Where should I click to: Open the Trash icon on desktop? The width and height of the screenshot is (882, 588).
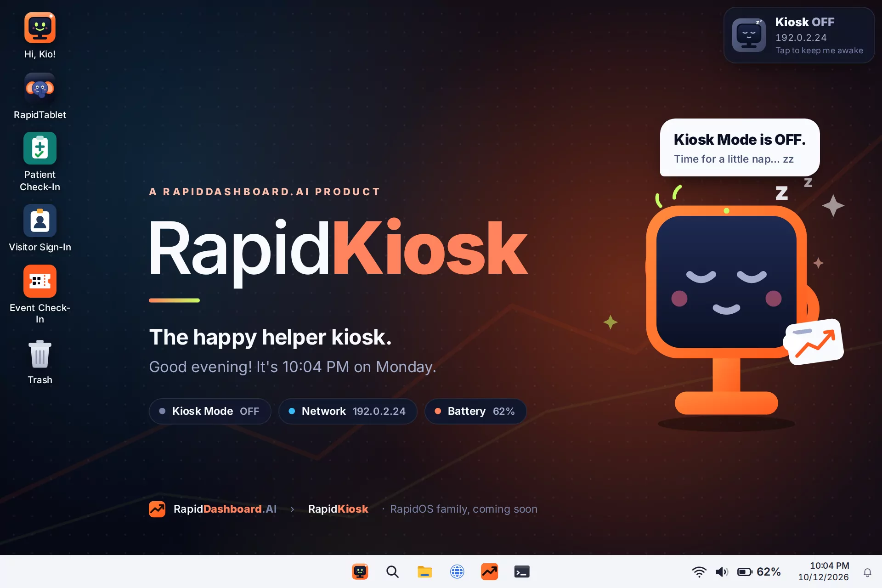40,362
